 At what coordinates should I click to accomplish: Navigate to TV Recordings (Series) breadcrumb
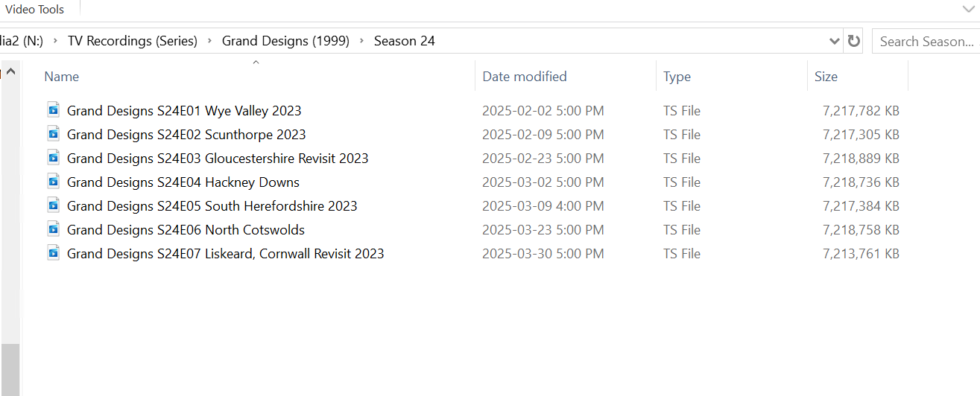133,42
